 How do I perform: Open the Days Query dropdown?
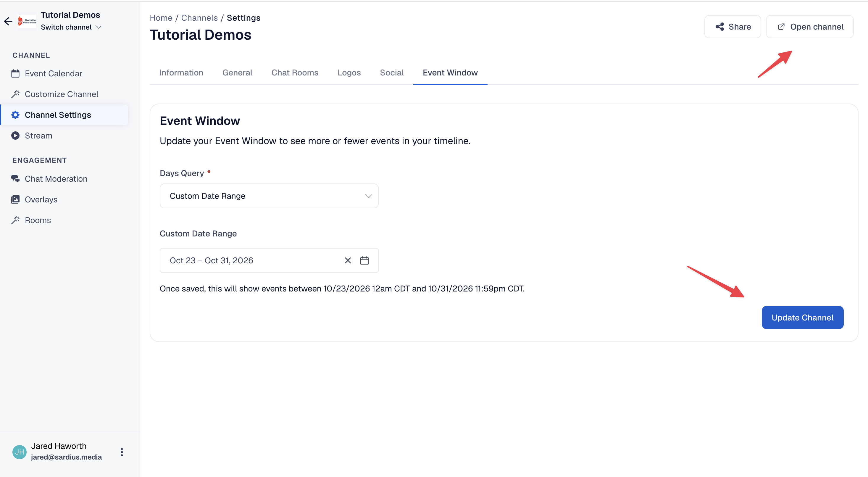click(x=269, y=196)
